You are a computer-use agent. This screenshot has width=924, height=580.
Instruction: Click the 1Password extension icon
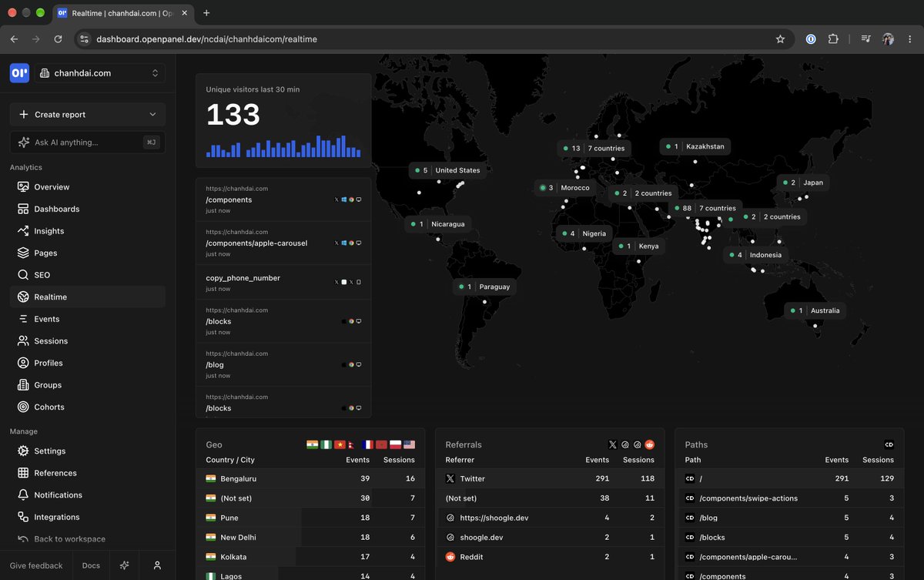click(811, 39)
